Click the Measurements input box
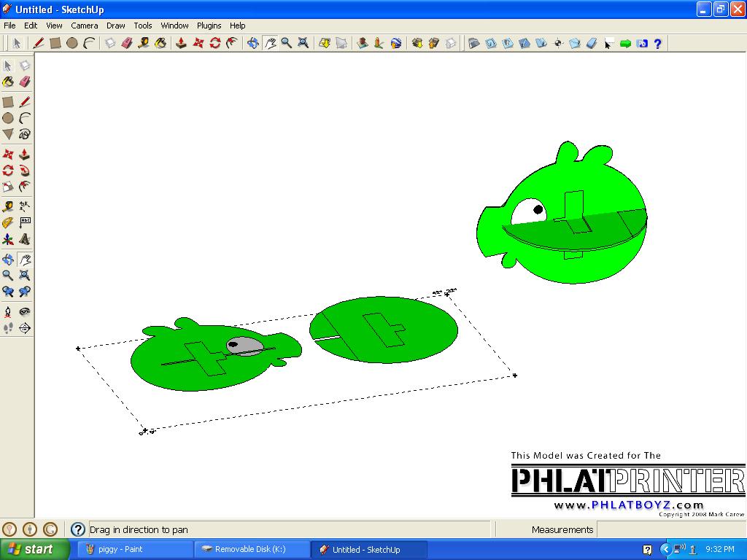This screenshot has width=747, height=560. click(x=670, y=529)
